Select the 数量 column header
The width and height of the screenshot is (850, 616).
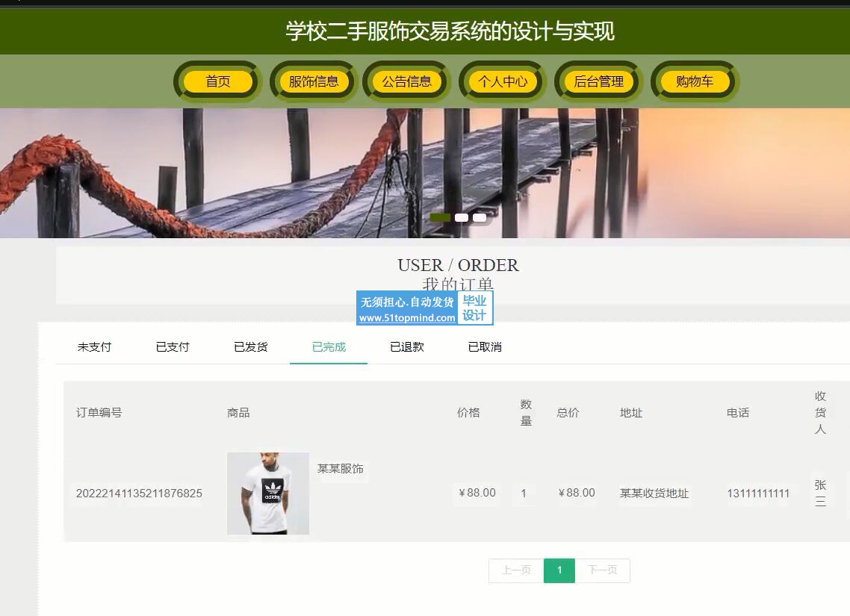coord(526,413)
